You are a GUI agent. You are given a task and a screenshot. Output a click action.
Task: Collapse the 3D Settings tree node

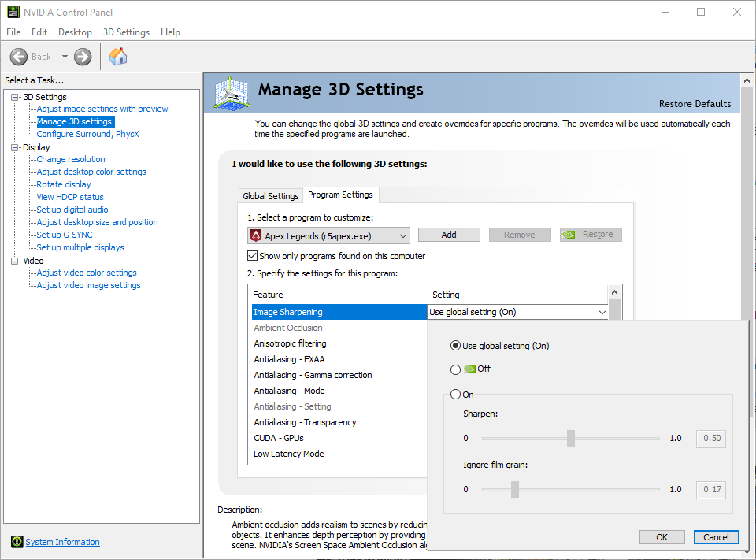pyautogui.click(x=14, y=97)
